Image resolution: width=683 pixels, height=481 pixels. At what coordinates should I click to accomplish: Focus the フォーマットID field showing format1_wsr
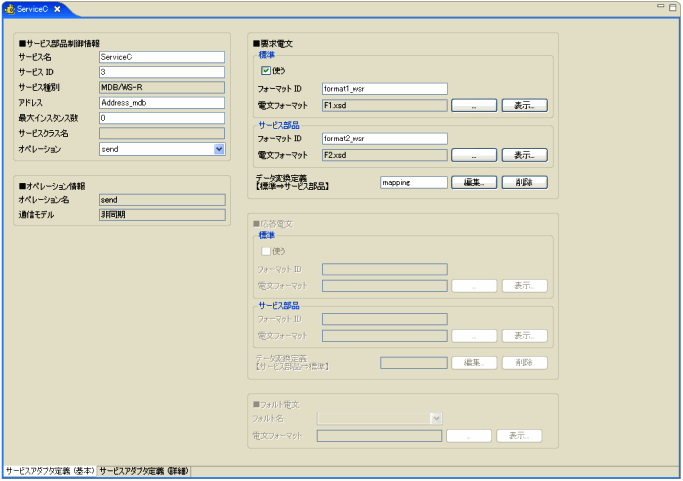coord(384,89)
